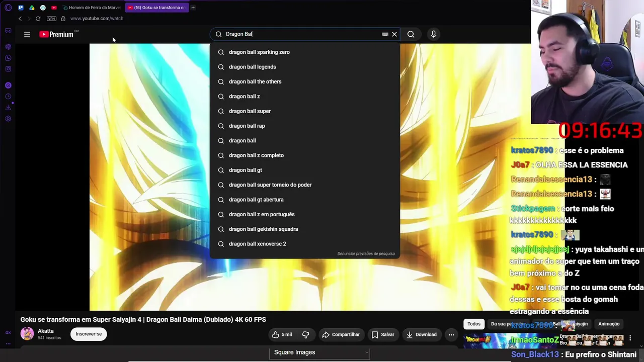Open the pinned Google Drive tab
The image size is (644, 362).
(x=32, y=8)
